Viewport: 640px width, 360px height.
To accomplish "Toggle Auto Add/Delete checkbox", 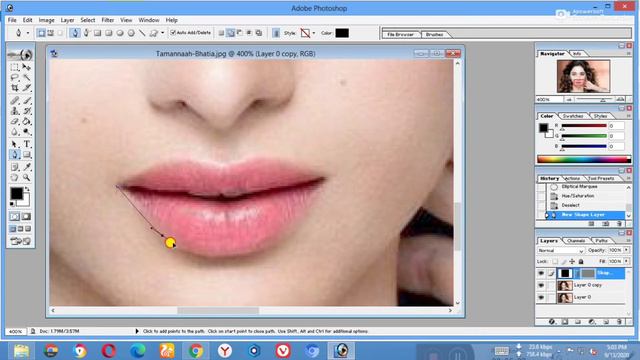I will 173,32.
